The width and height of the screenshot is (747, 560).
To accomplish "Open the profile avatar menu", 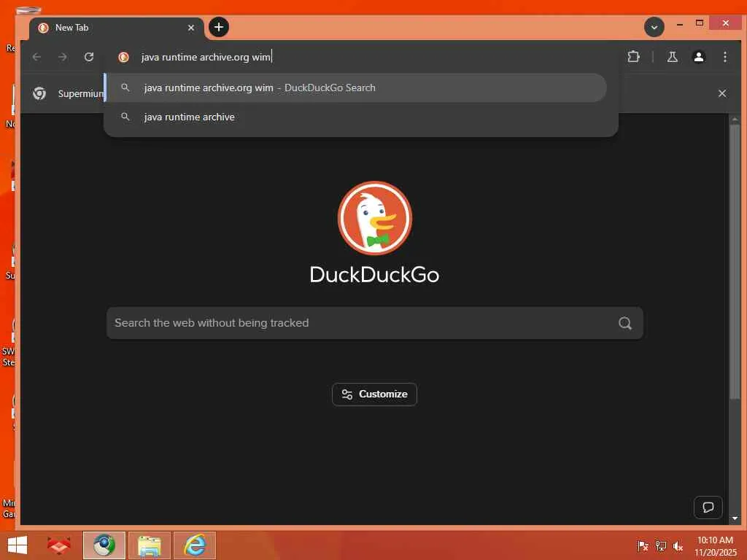I will [x=698, y=57].
